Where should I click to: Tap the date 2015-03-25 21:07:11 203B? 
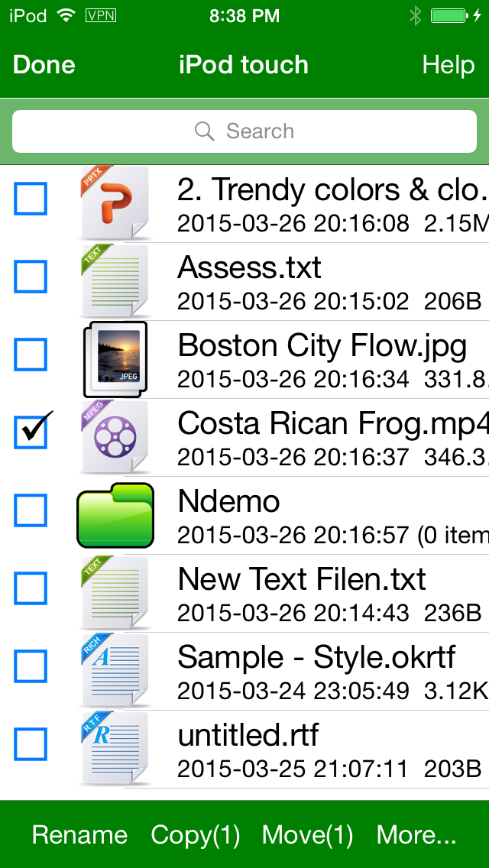click(x=329, y=769)
